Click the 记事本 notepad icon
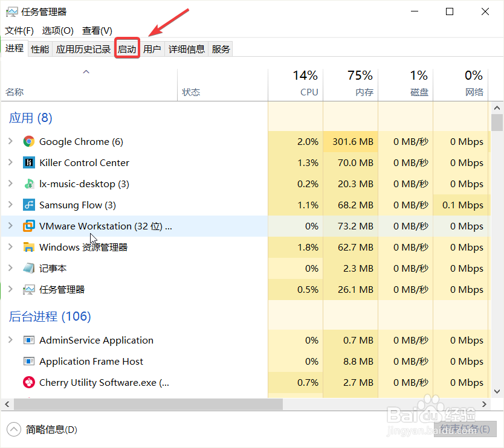504x448 pixels. [x=28, y=268]
